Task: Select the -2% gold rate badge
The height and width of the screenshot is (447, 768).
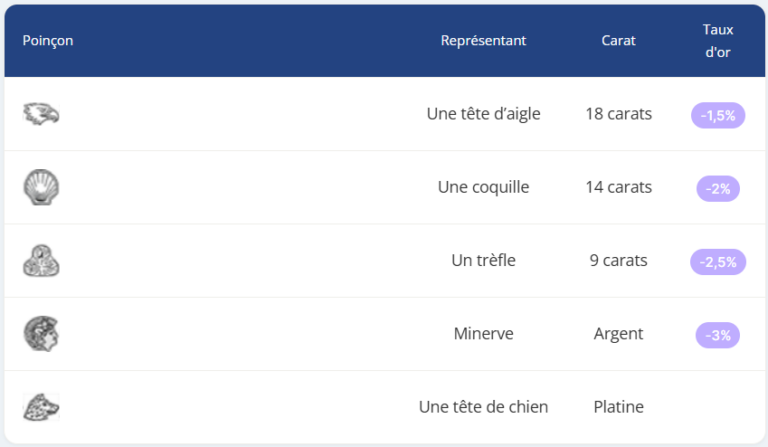Action: [x=718, y=188]
